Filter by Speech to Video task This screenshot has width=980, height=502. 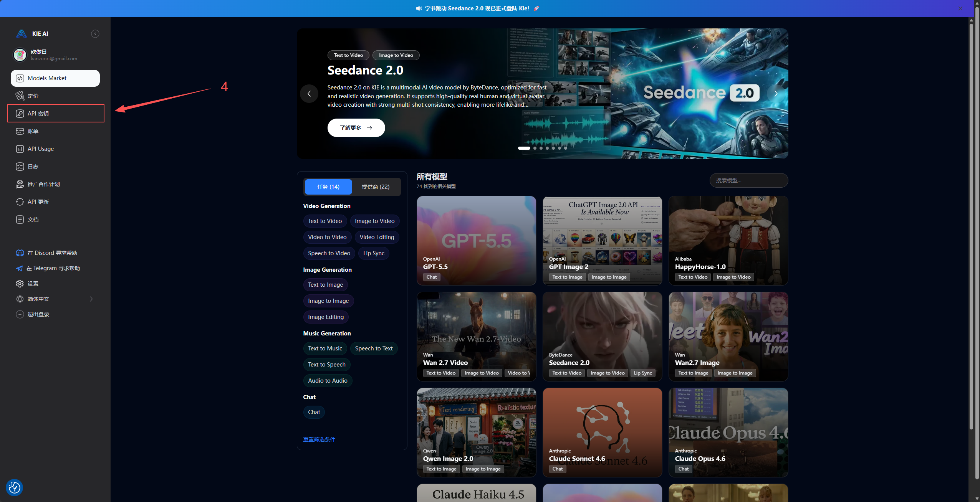329,253
